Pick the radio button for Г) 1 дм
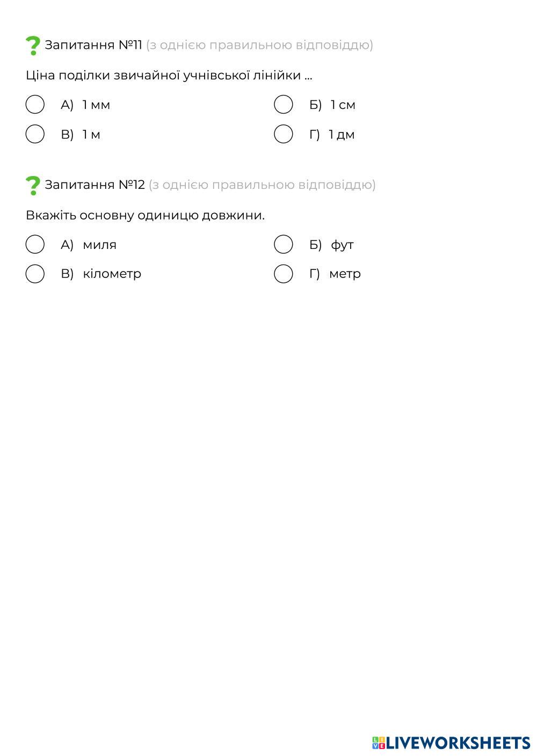 [284, 134]
